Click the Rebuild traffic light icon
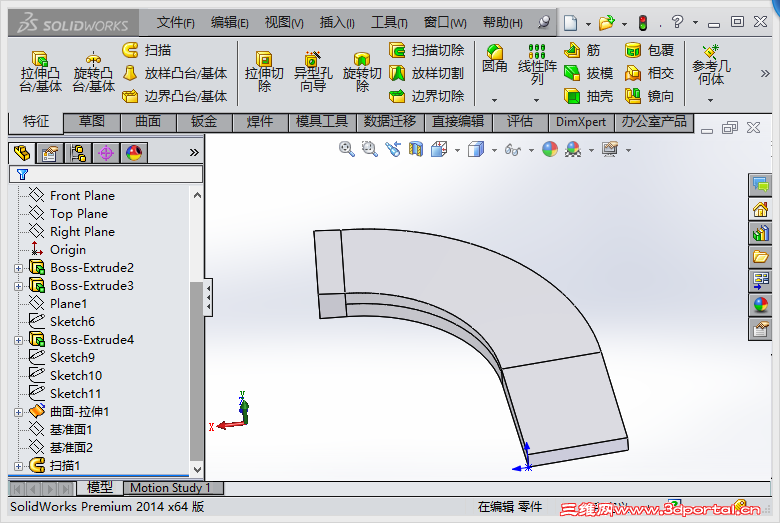 [x=643, y=23]
